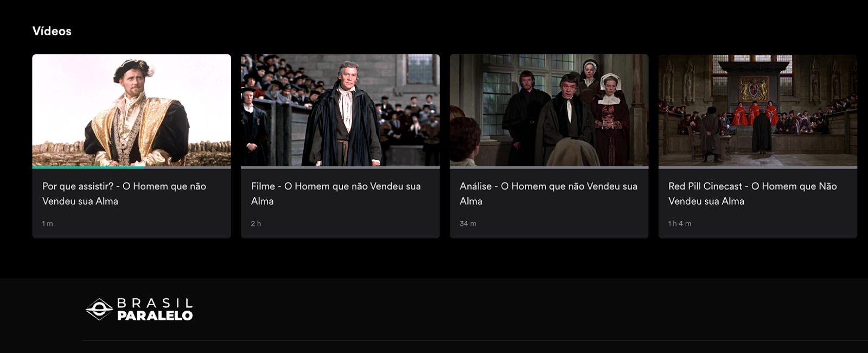Click the progress bar under Análise video
Screen dimensions: 868x353
point(549,167)
